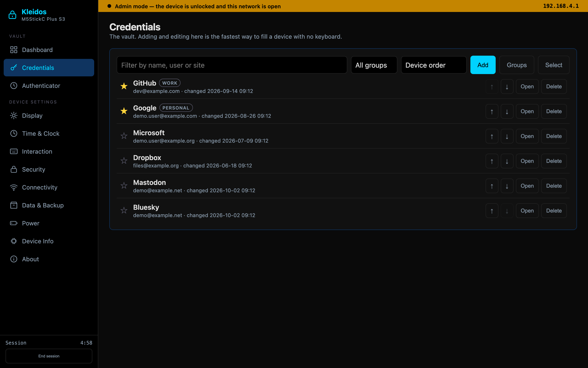588x368 pixels.
Task: Open Security settings
Action: click(49, 170)
